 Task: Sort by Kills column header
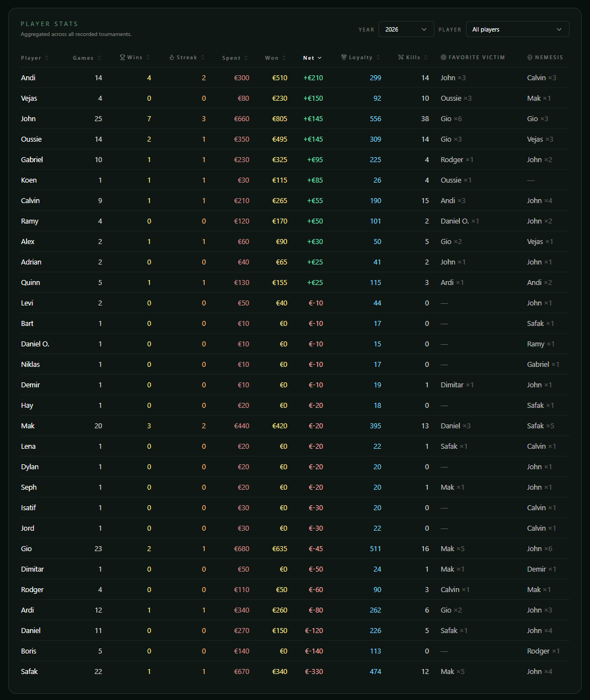413,58
